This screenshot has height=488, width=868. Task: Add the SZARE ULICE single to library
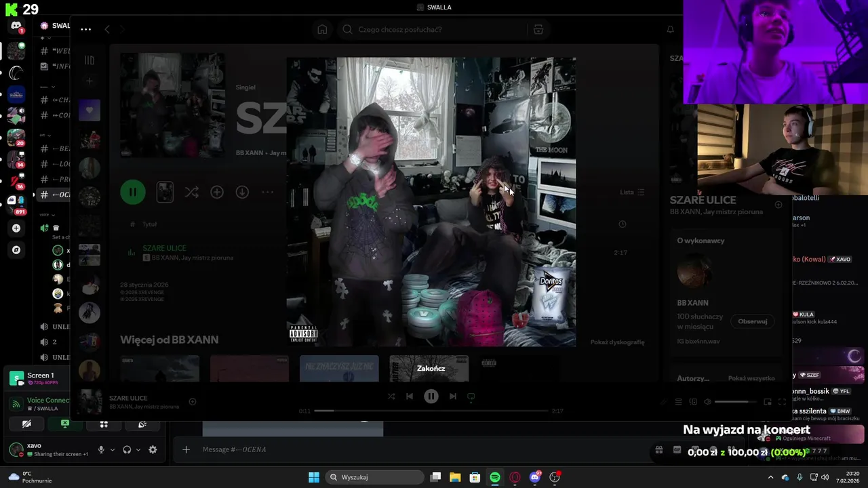coord(217,192)
